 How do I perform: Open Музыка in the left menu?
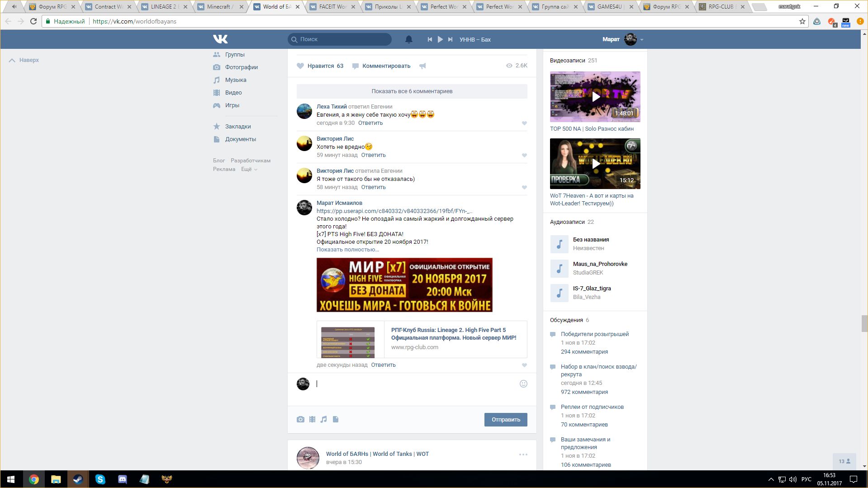coord(235,80)
